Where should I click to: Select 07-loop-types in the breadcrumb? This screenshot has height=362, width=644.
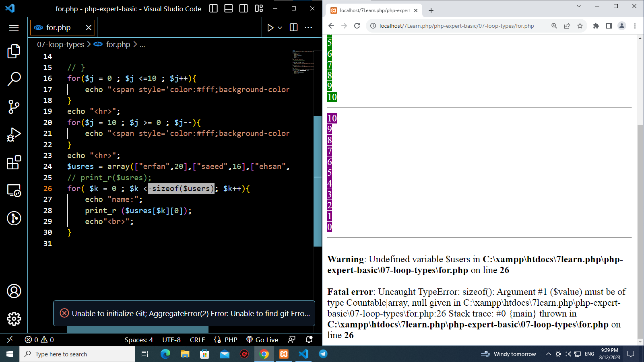point(61,44)
